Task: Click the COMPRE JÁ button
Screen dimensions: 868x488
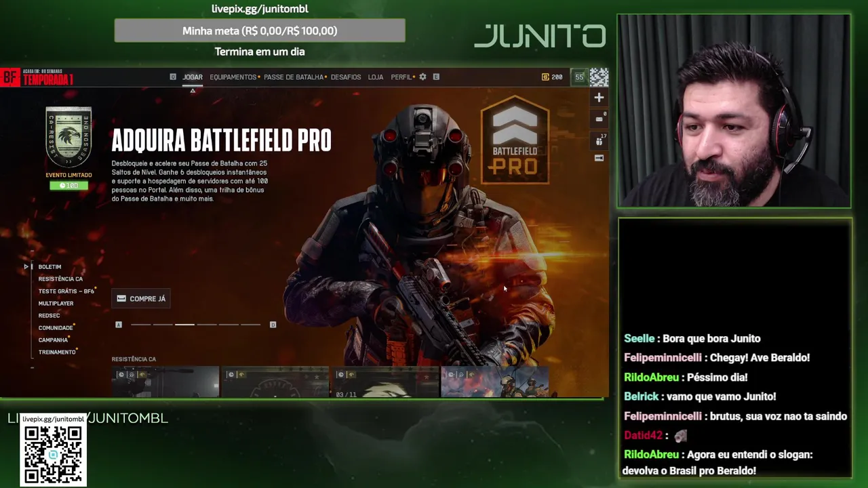Action: (141, 299)
